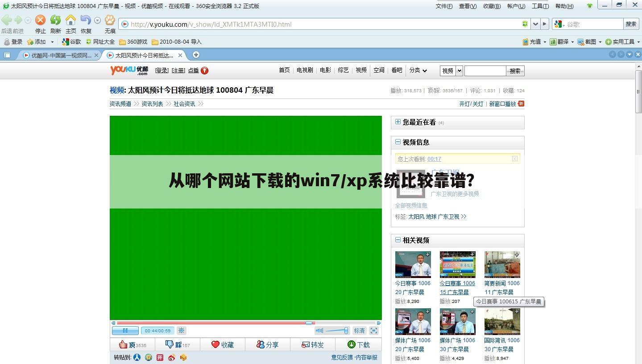Viewport: 642px width, 364px height.
Task: Enter fullscreen with the fullscreen icon
Action: [374, 331]
